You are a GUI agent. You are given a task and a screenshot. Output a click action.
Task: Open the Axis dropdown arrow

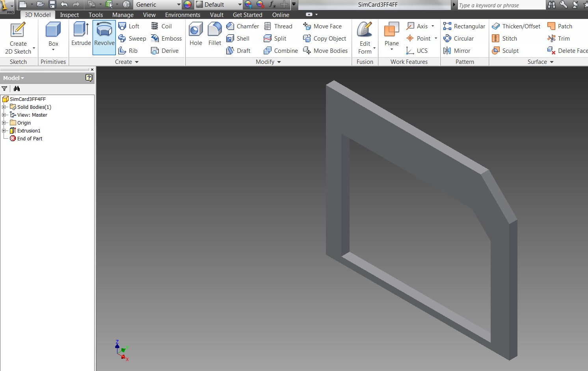(x=433, y=26)
